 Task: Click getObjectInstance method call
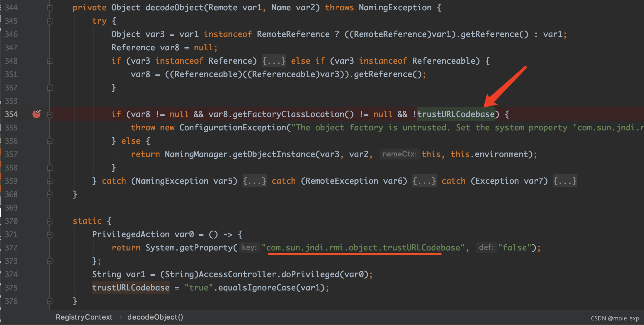[274, 154]
